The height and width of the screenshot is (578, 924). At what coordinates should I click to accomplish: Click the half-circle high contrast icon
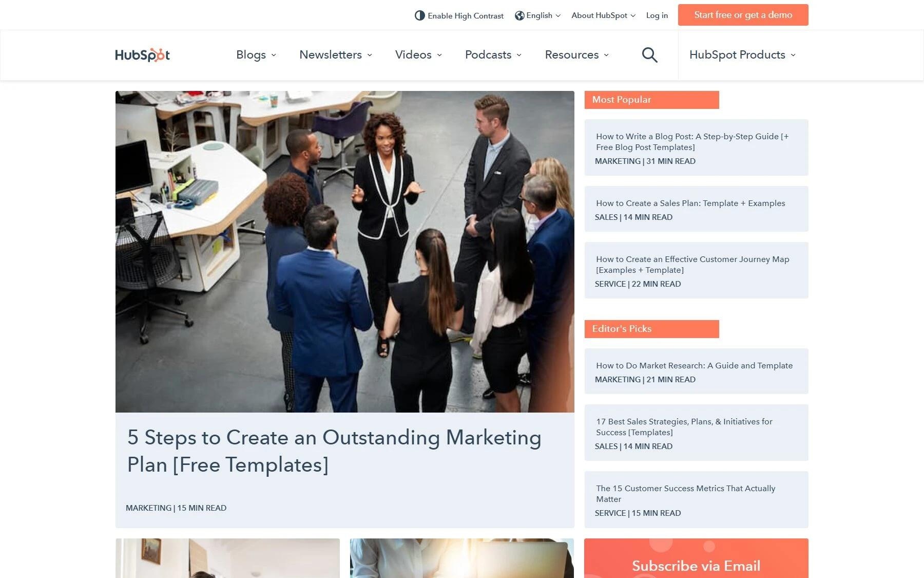click(x=419, y=15)
